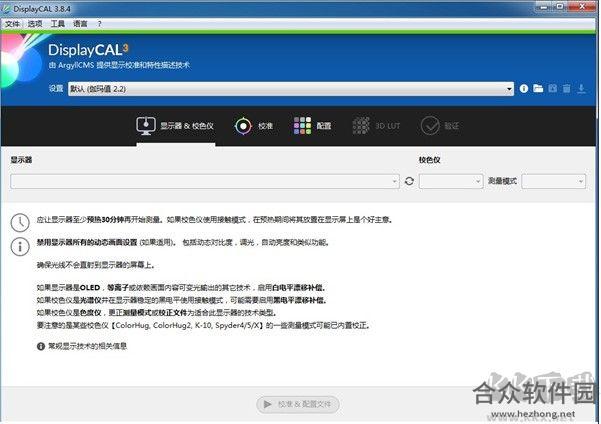601x424 pixels.
Task: Click the settings info icon
Action: [524, 89]
